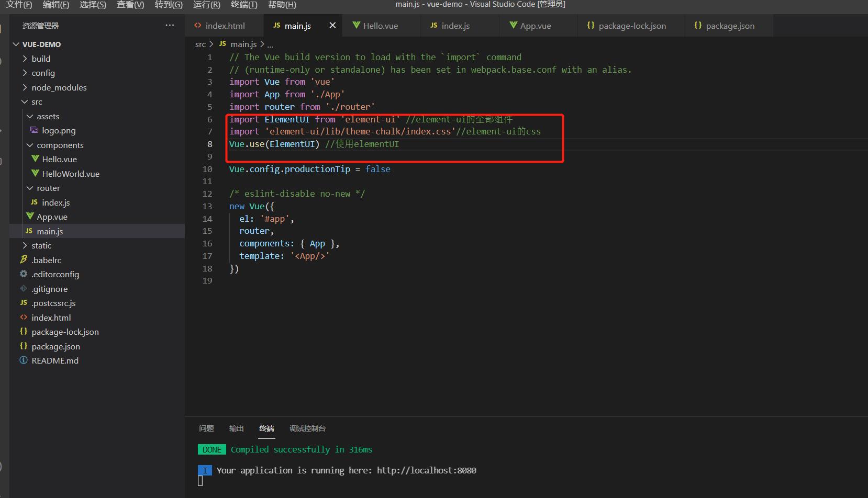Click the JSON icon beside package.json in explorer

tap(24, 346)
